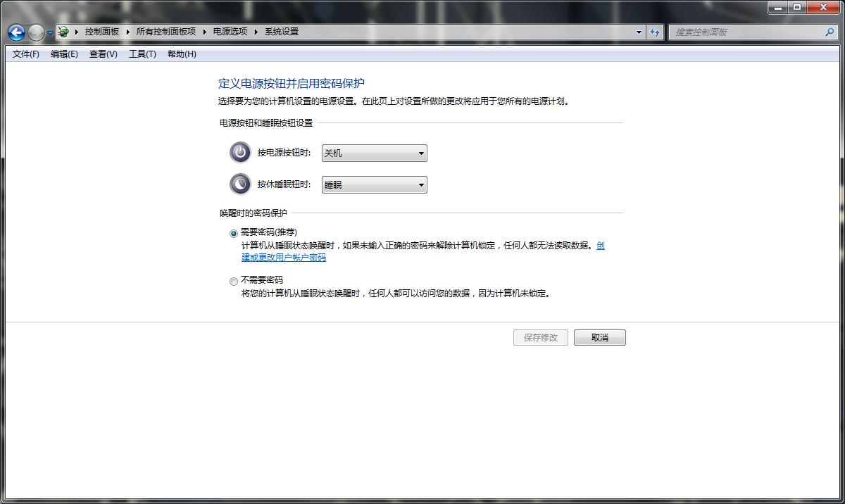Expand arrow after 所有控制面板项 breadcrumb

(205, 32)
